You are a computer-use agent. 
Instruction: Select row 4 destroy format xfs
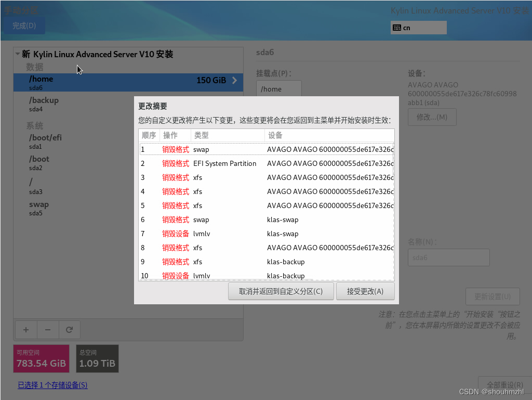click(x=267, y=191)
